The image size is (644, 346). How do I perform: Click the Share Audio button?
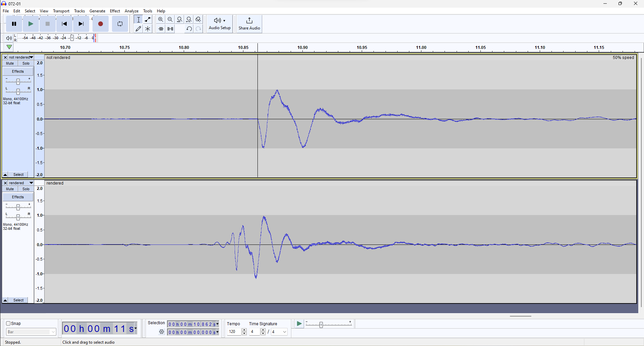(249, 23)
